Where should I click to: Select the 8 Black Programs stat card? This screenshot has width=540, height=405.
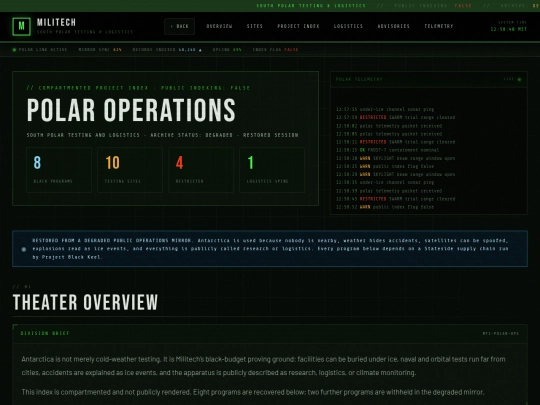[59, 170]
